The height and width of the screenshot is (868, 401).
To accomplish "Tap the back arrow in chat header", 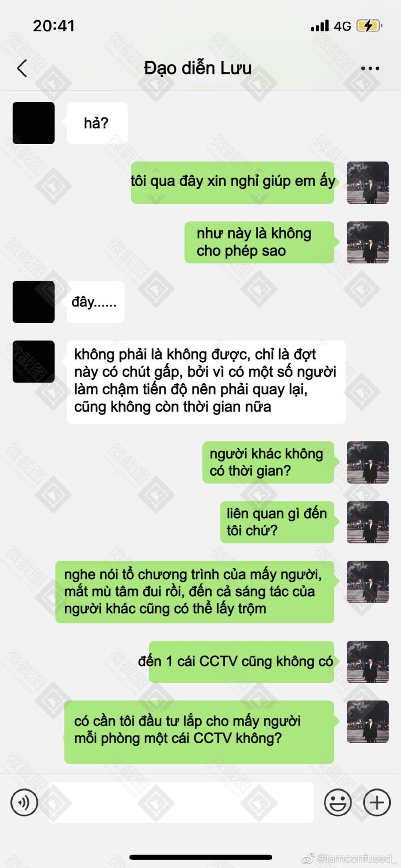I will (22, 68).
